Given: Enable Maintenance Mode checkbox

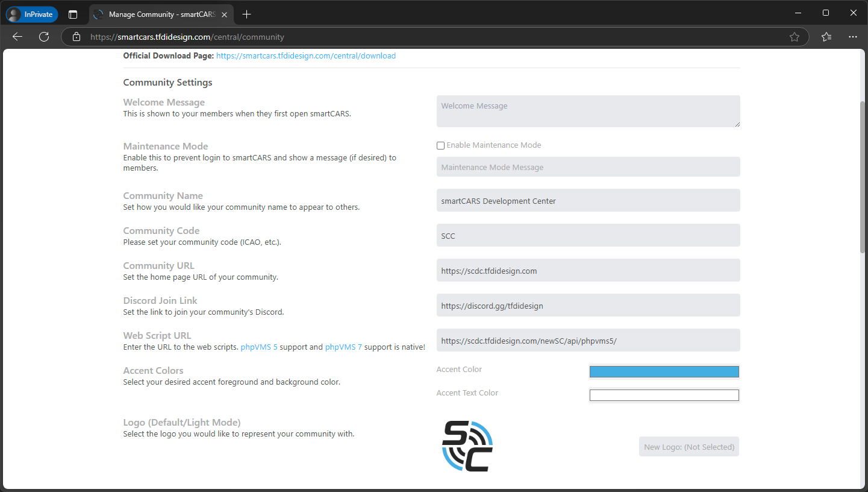Looking at the screenshot, I should click(x=440, y=145).
